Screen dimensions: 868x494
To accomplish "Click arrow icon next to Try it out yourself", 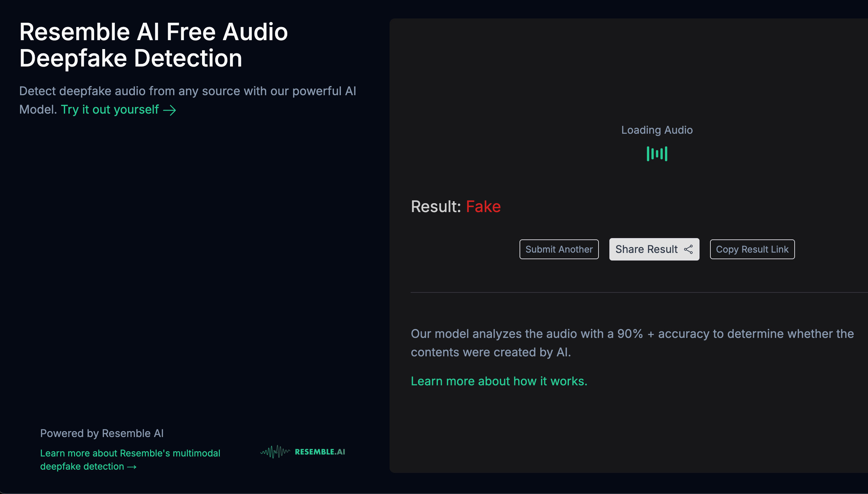I will (169, 110).
